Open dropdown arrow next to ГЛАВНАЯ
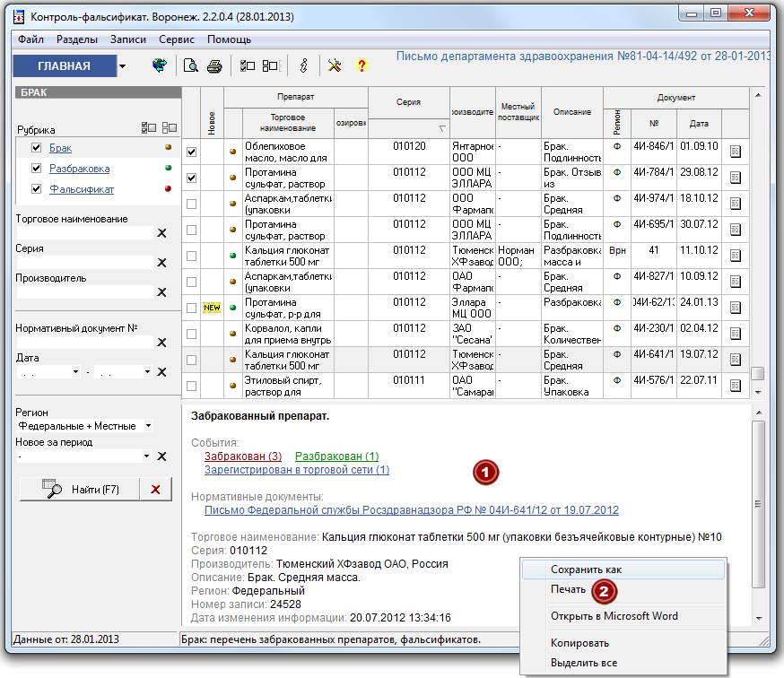Viewport: 784px width, 678px height. pyautogui.click(x=123, y=66)
